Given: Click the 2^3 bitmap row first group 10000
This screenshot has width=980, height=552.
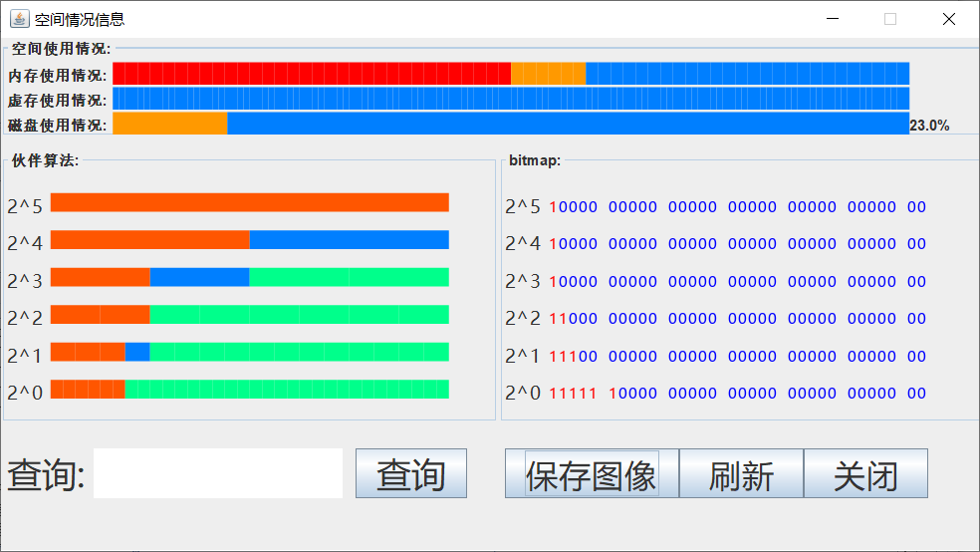Looking at the screenshot, I should [573, 281].
